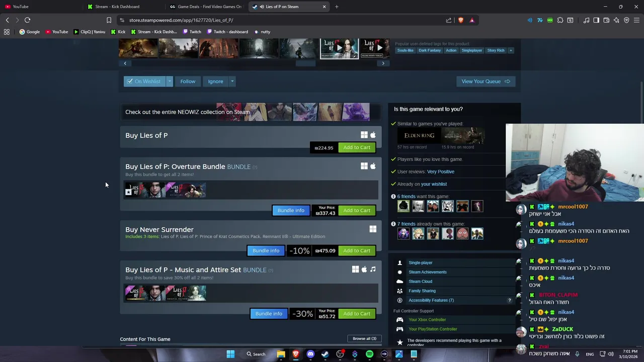The height and width of the screenshot is (362, 644).
Task: Bookmark this page with the bookmark icon
Action: pos(109,20)
